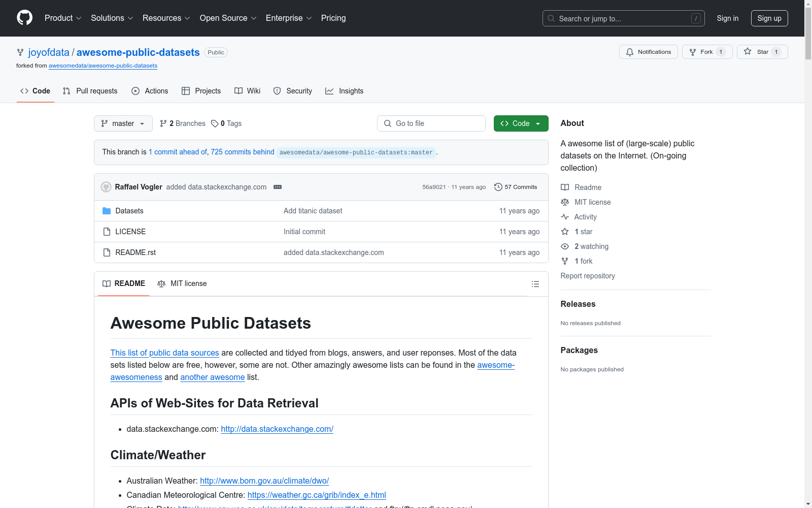
Task: Switch to the Insights tab
Action: click(x=345, y=91)
